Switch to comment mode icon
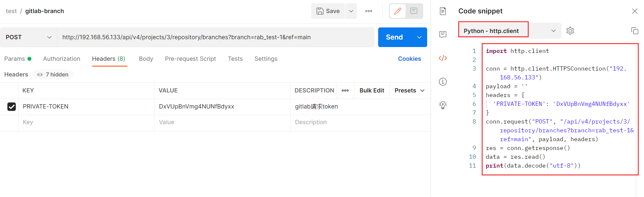The image size is (644, 197). [414, 11]
